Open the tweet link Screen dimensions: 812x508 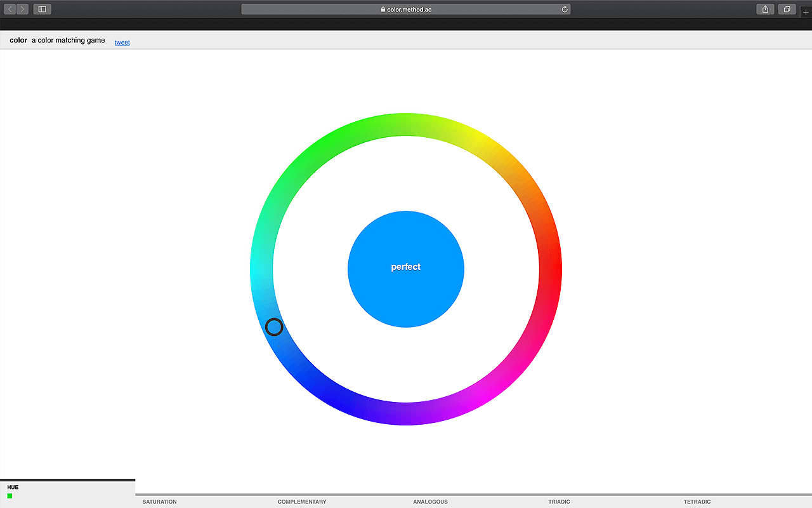tap(122, 43)
